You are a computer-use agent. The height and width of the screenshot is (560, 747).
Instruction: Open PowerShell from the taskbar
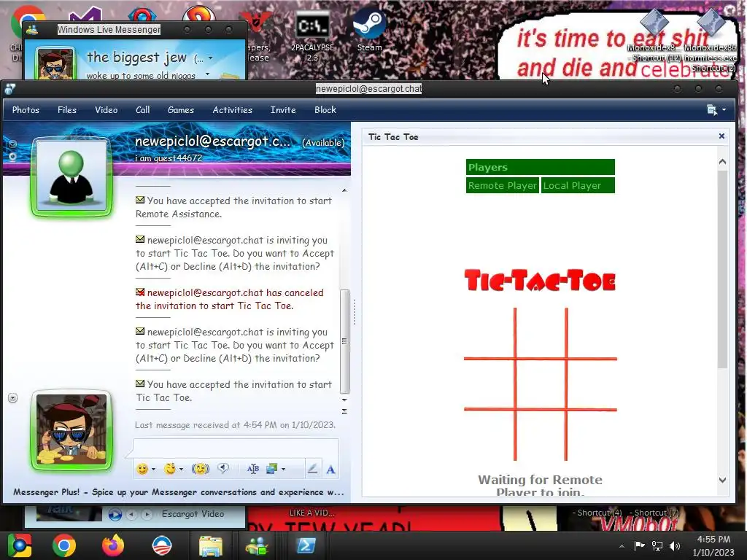306,545
